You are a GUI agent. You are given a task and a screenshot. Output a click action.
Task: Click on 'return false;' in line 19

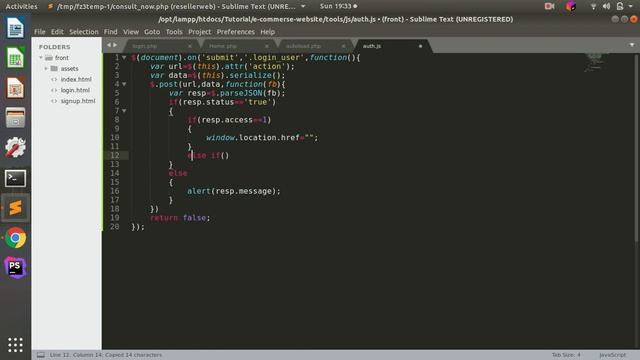point(180,218)
